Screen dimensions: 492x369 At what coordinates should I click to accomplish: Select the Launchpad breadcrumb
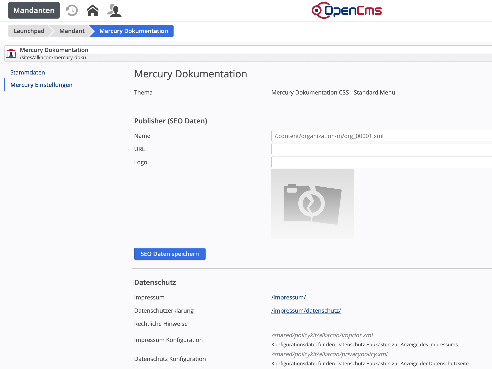tap(29, 31)
